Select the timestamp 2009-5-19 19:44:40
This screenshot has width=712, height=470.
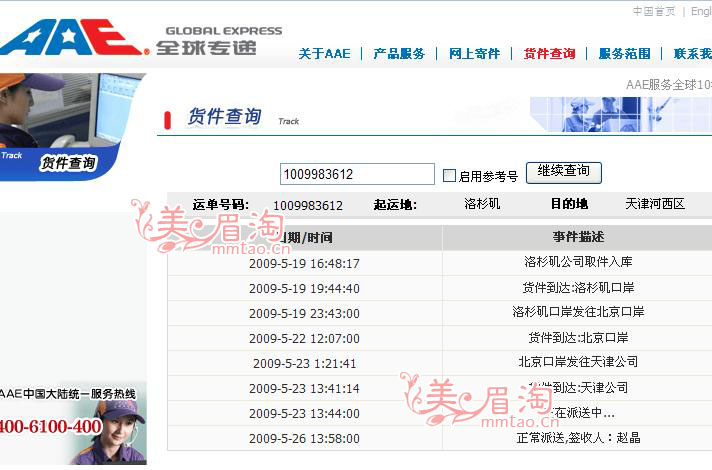(304, 289)
